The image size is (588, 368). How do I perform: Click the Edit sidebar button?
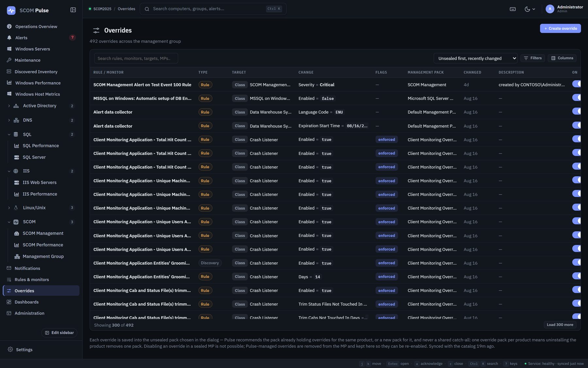point(59,333)
